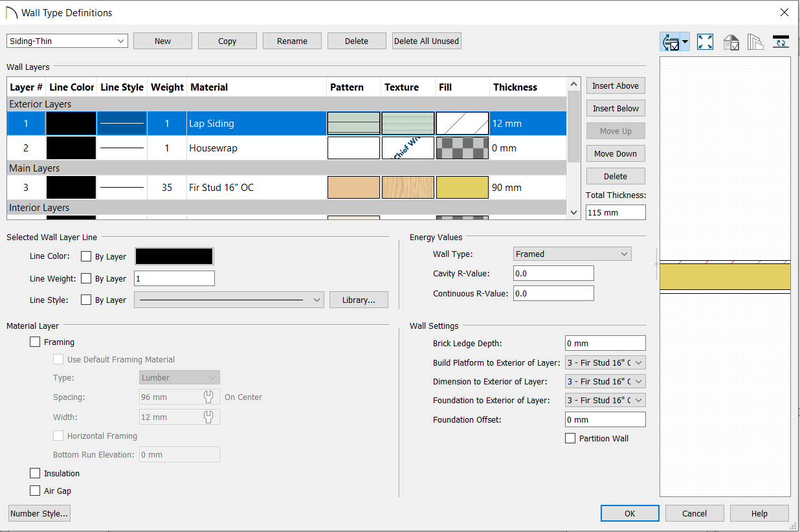
Task: Enable the Air Gap checkbox
Action: 35,491
